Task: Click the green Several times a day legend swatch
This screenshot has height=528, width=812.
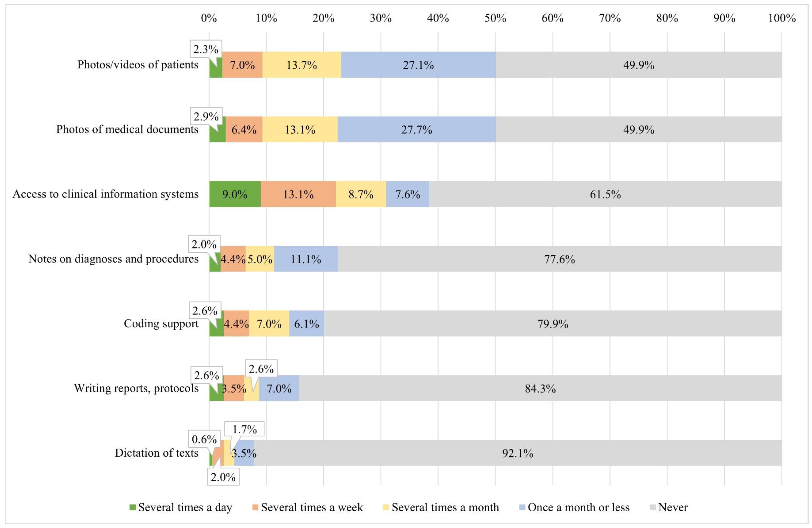Action: click(132, 507)
